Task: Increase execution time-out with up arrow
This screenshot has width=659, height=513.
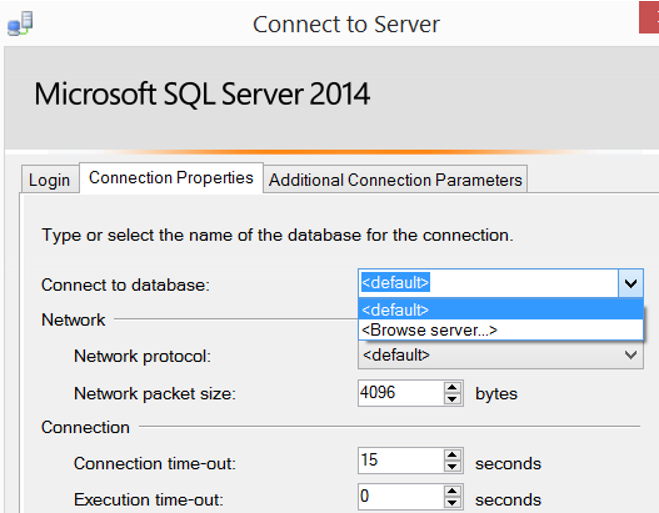Action: point(453,491)
